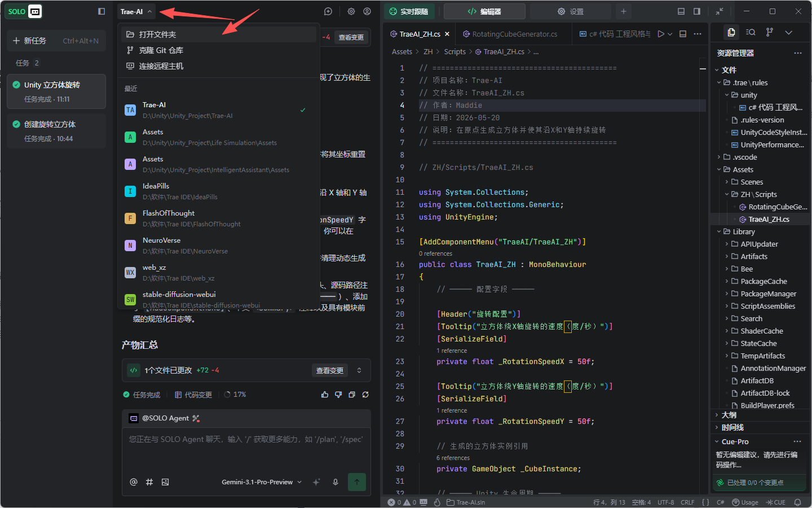Expand more views chevron in right panel
The height and width of the screenshot is (508, 812).
(x=789, y=32)
